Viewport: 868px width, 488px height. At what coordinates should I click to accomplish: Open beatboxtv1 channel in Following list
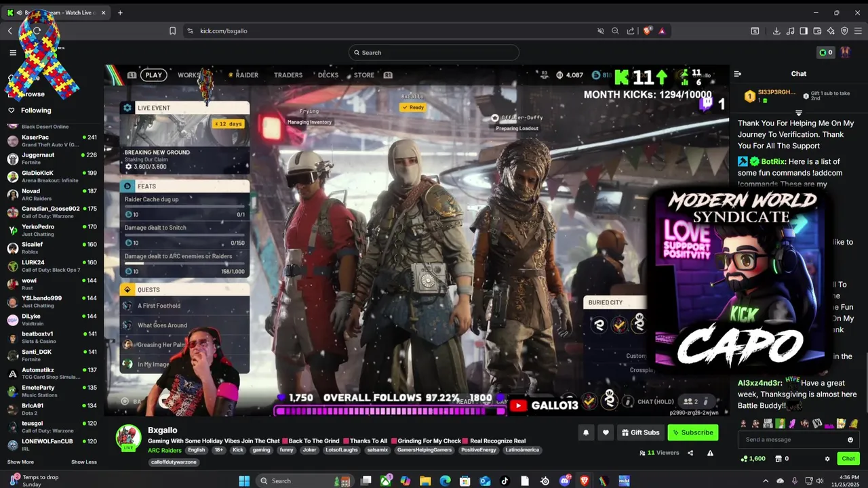52,338
